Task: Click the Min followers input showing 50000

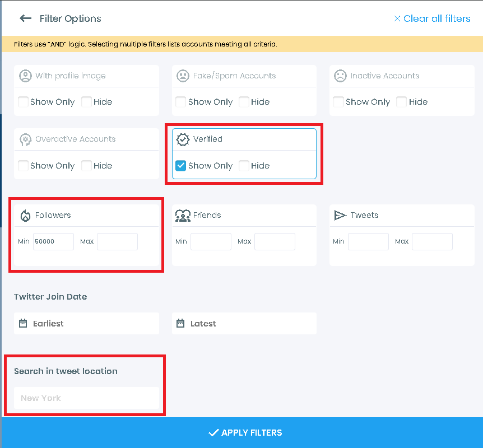Action: 53,241
